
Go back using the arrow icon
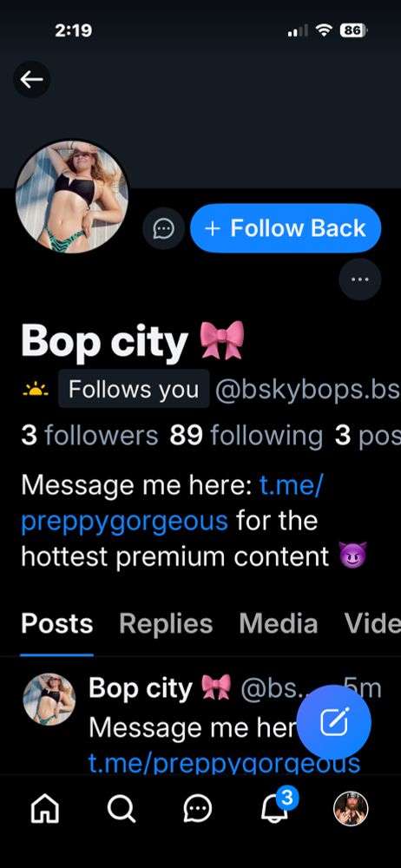[31, 80]
